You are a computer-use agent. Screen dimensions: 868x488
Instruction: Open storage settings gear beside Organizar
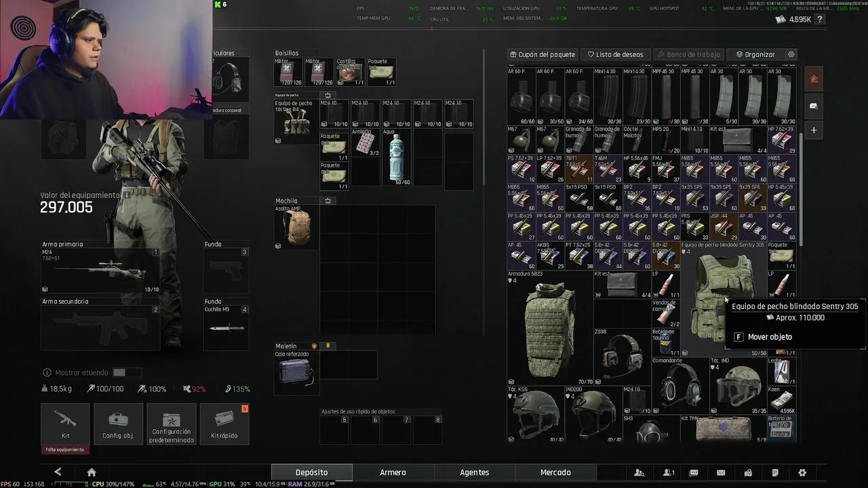791,54
